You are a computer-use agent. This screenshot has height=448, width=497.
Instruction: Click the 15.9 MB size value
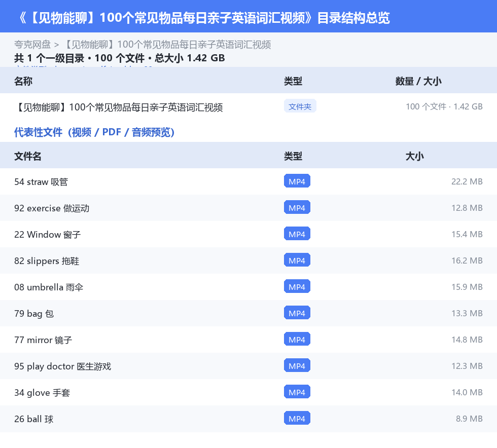467,287
